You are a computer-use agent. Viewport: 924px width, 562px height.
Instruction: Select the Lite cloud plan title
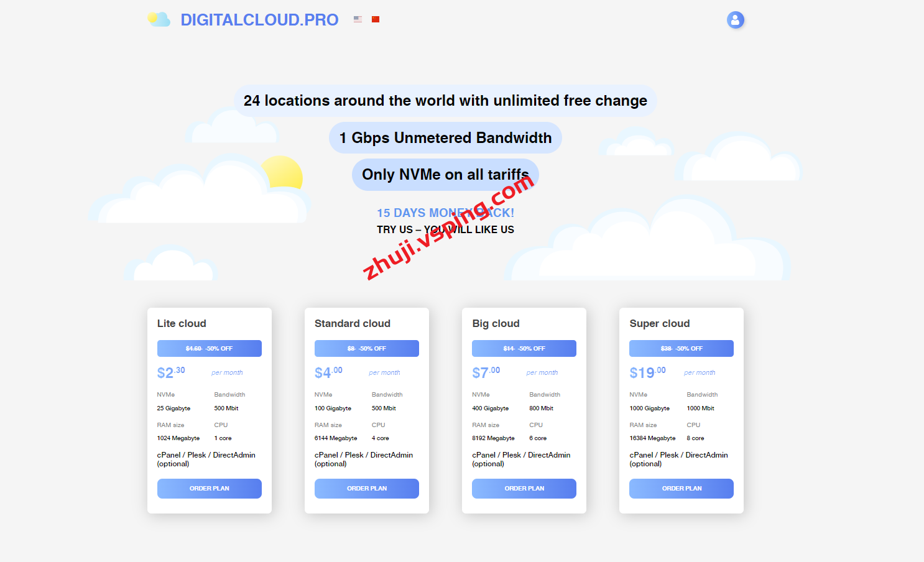pos(182,323)
